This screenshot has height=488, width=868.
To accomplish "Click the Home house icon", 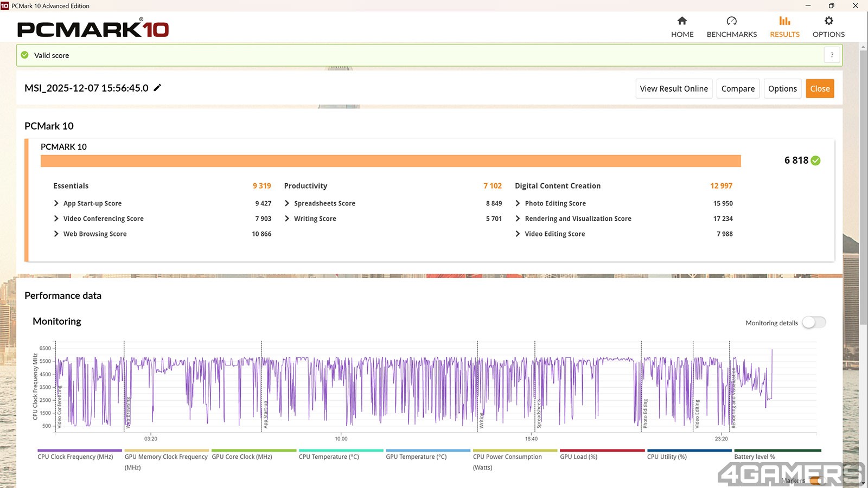I will (682, 21).
